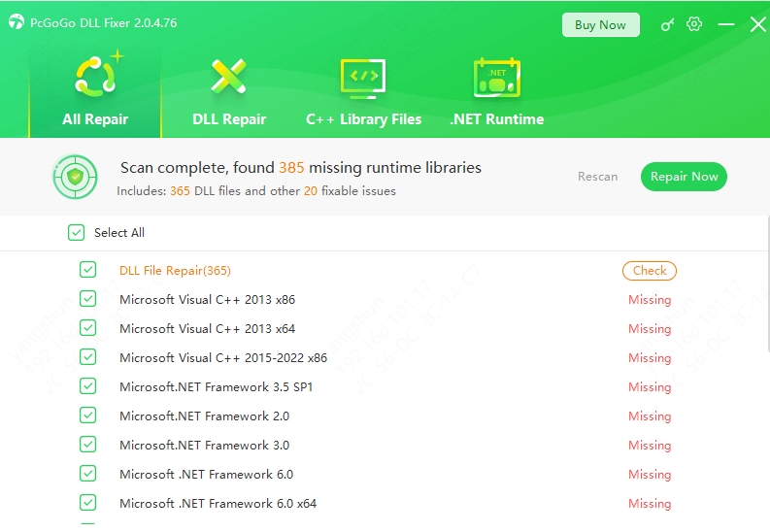This screenshot has width=770, height=532.
Task: Click Rescan to scan again
Action: (x=597, y=177)
